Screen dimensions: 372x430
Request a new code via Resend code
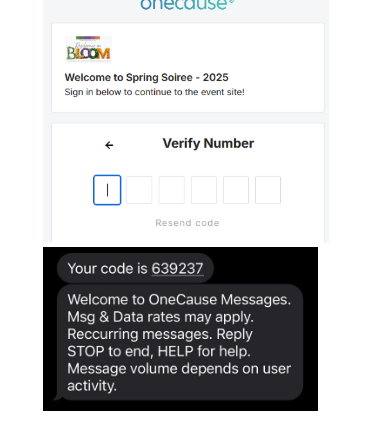click(x=187, y=223)
